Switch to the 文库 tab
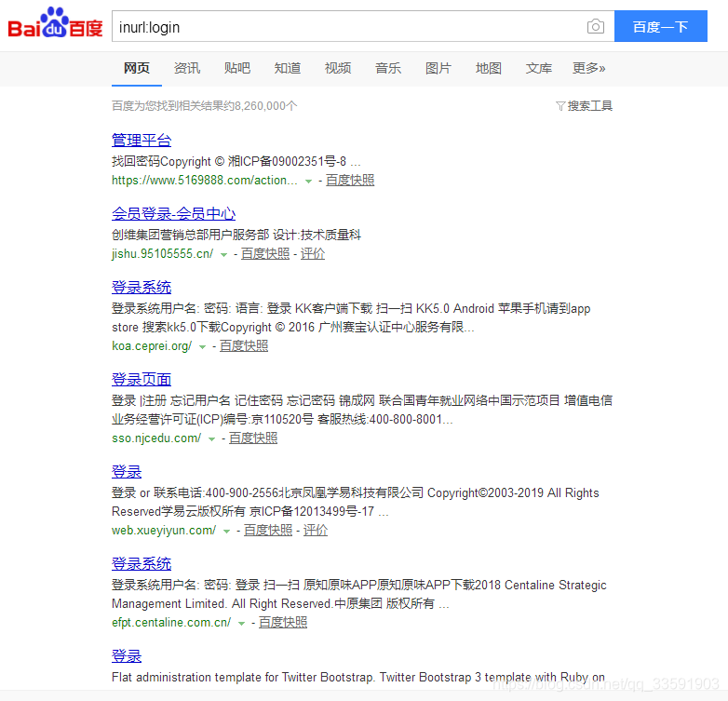Screen dimensions: 728x701 [539, 68]
